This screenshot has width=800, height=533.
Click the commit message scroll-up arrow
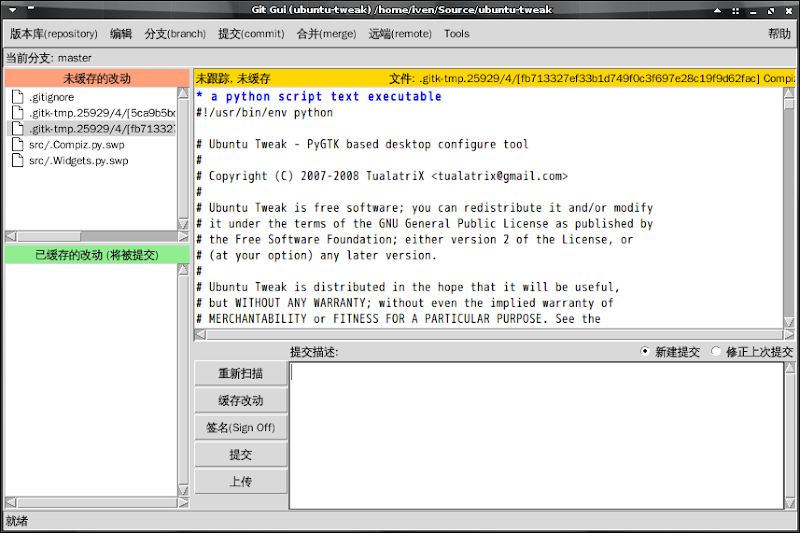[x=790, y=368]
